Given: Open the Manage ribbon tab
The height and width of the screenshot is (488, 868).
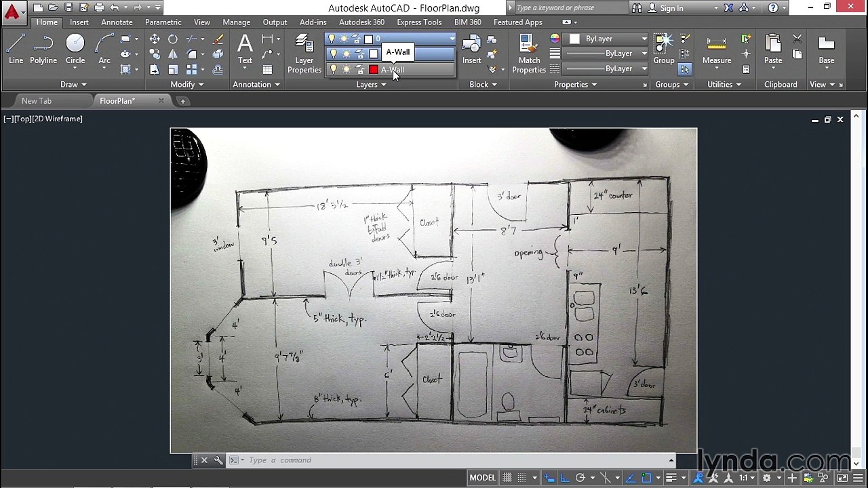Looking at the screenshot, I should point(236,22).
